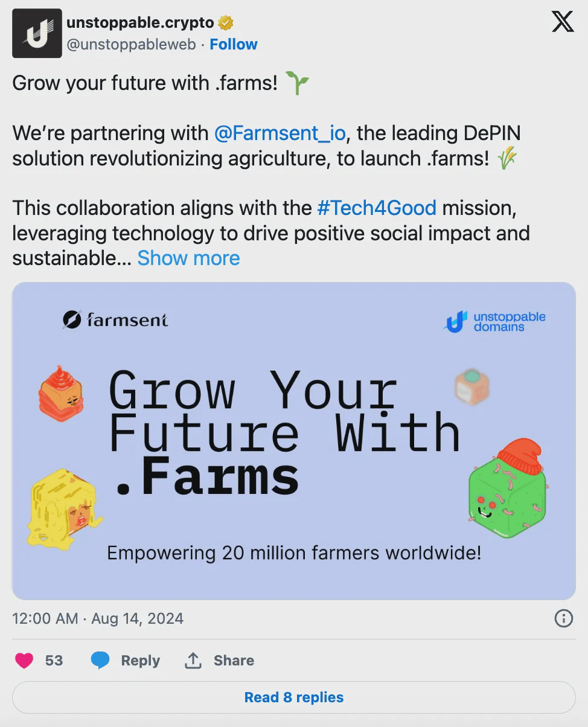Click the @unstoppableweb handle
This screenshot has width=588, height=727.
tap(131, 45)
